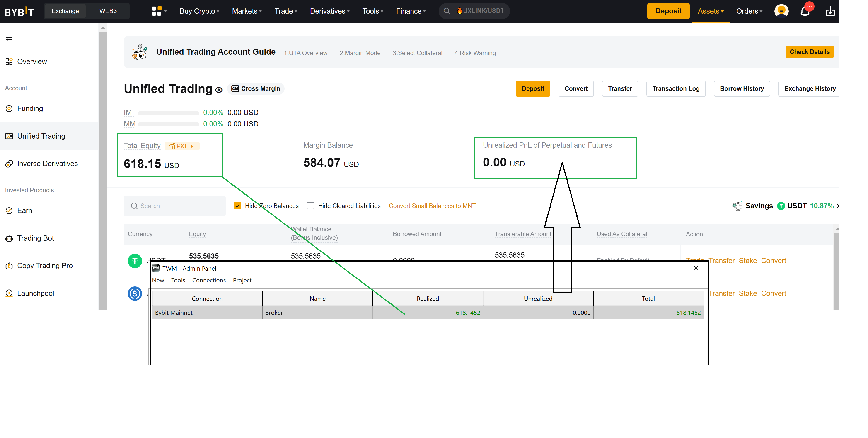Expand the Orders dropdown
The height and width of the screenshot is (438, 868).
(750, 11)
